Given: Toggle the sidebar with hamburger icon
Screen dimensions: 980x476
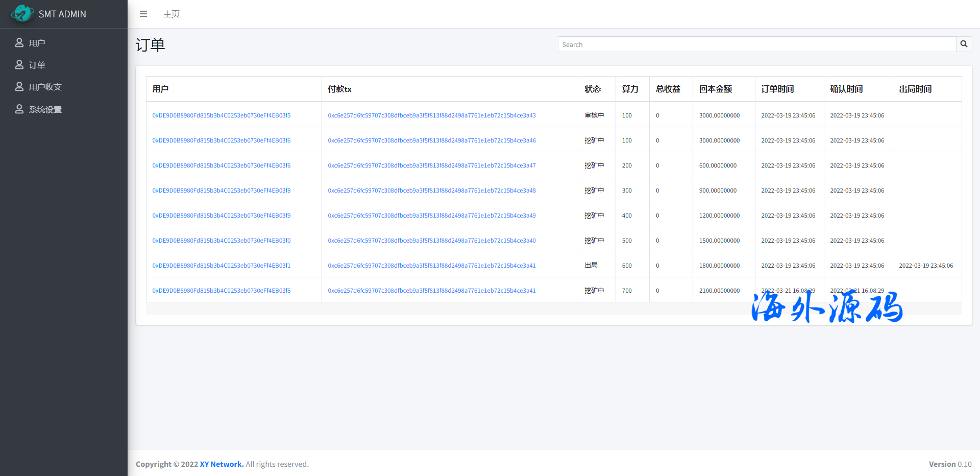Looking at the screenshot, I should point(143,14).
